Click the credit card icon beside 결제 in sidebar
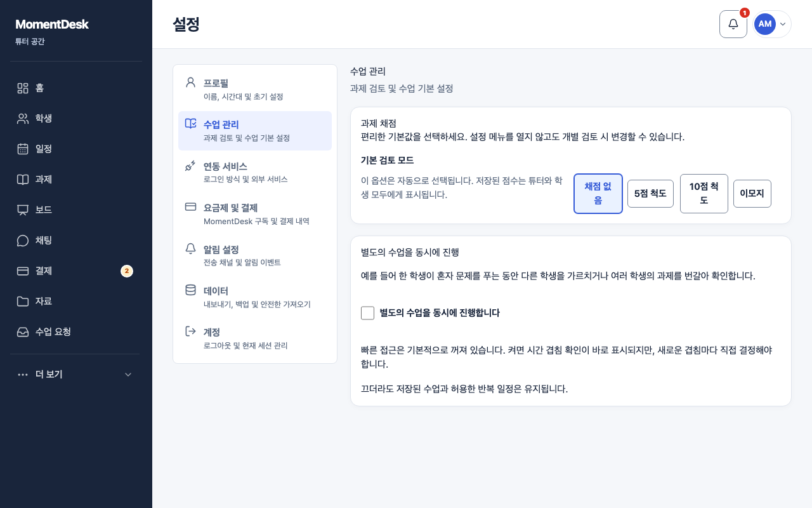 coord(23,271)
